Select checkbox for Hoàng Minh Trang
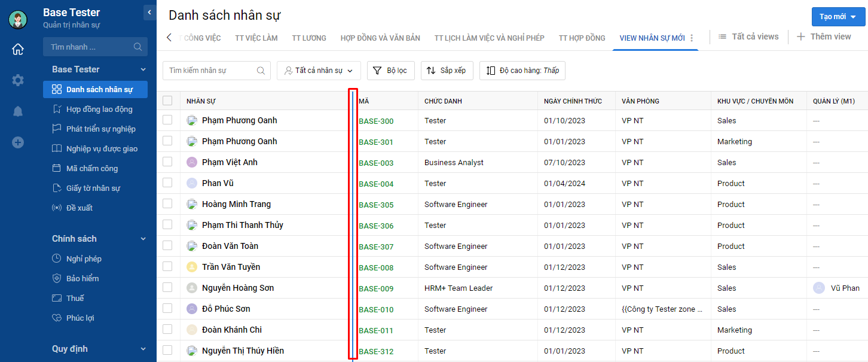The height and width of the screenshot is (362, 868). click(x=167, y=203)
